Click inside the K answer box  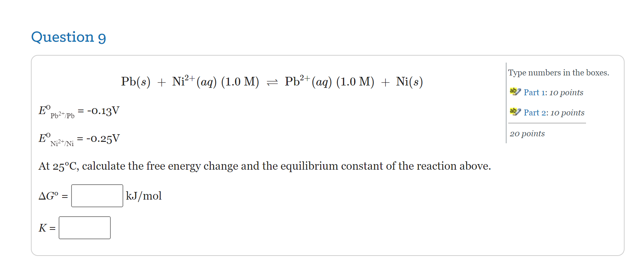pyautogui.click(x=84, y=228)
